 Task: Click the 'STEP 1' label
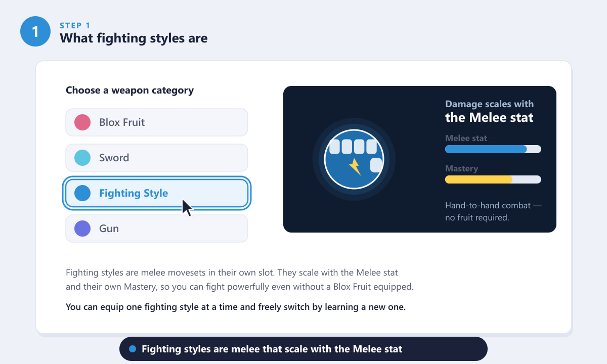point(75,25)
